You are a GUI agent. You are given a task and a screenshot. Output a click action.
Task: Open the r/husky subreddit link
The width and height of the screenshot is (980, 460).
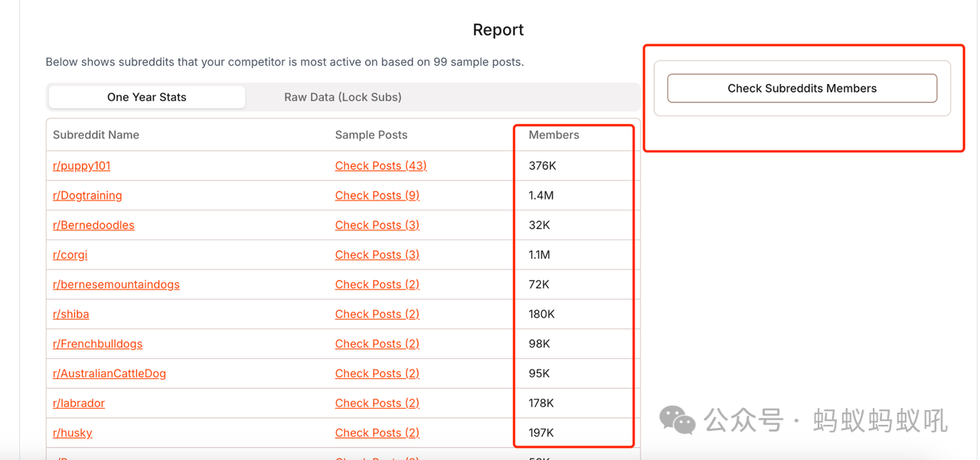coord(73,433)
